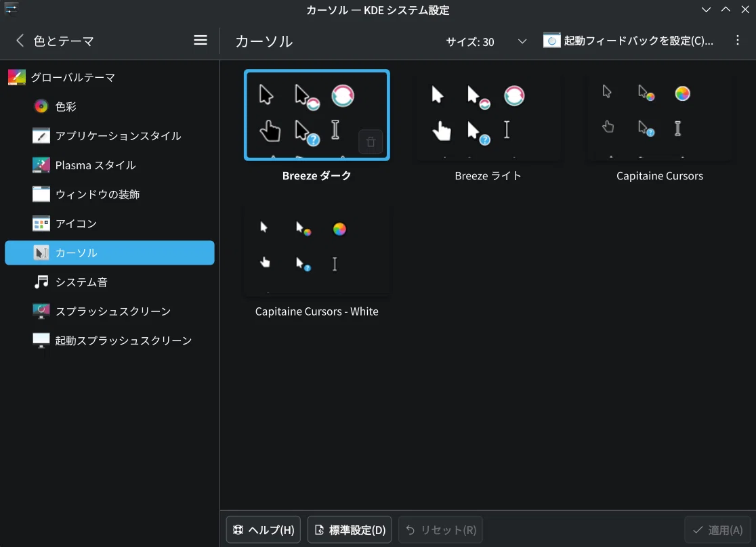Open the サイズ: 30 cursor size dropdown
This screenshot has width=756, height=547.
coord(486,41)
